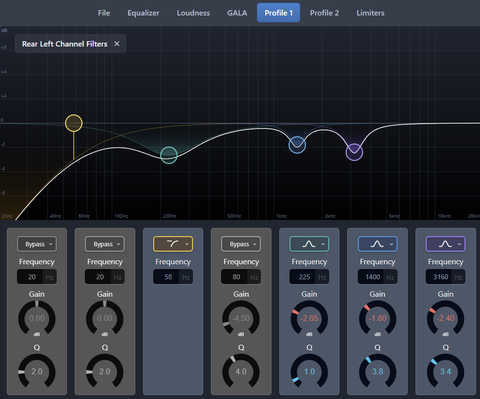Select the Profile 1 tab
480x399 pixels.
pyautogui.click(x=278, y=13)
